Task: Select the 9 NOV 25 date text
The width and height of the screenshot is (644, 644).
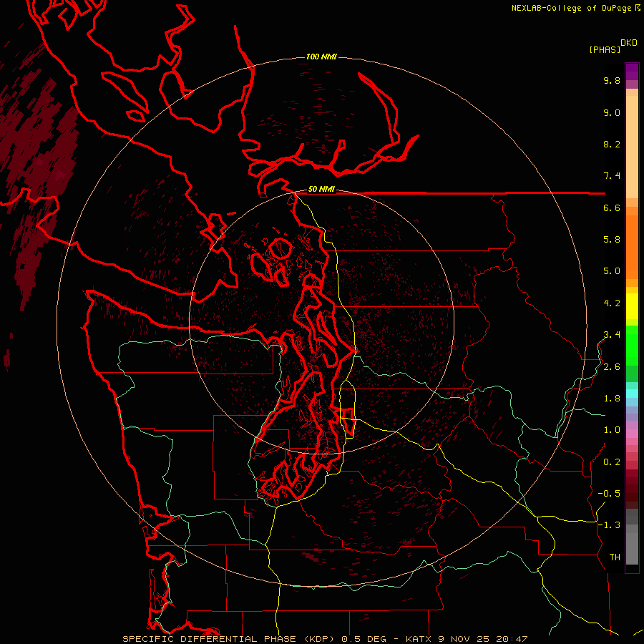Action: coord(464,639)
